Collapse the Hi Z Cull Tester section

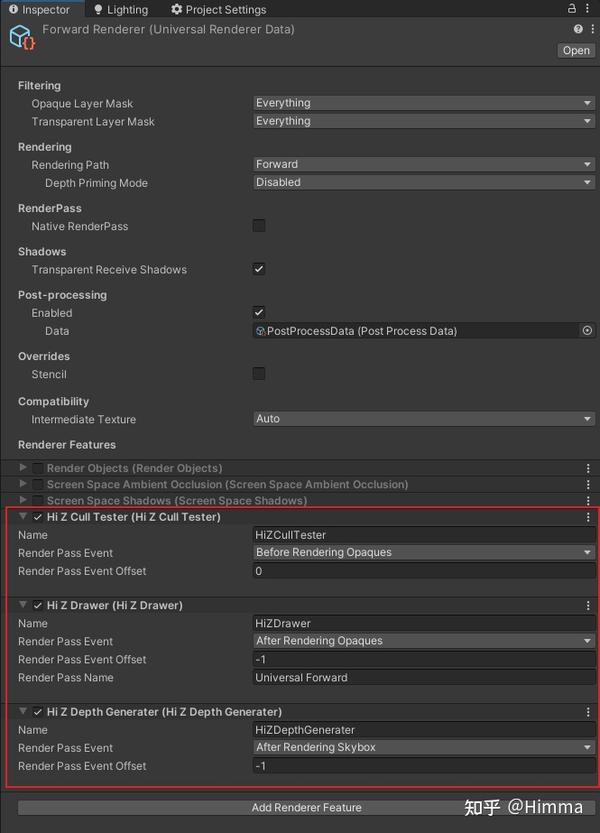click(24, 517)
